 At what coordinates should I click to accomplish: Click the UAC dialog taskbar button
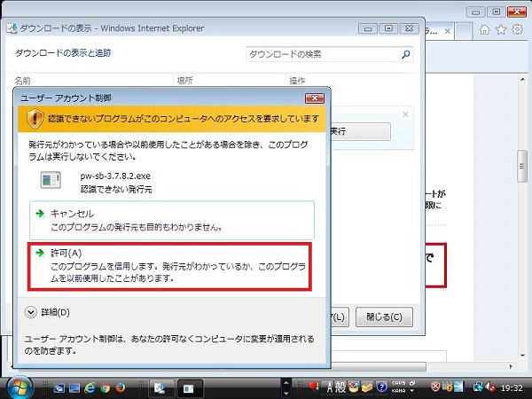191,388
